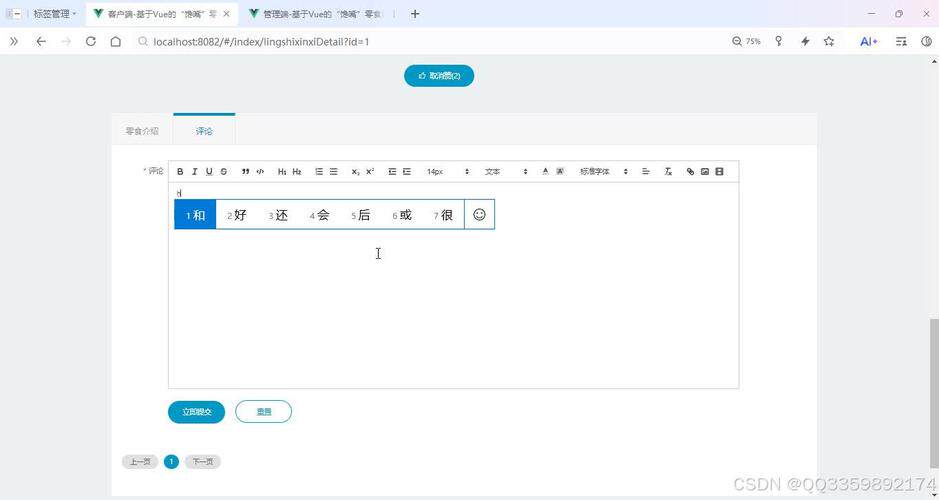Increase the text indent

407,172
